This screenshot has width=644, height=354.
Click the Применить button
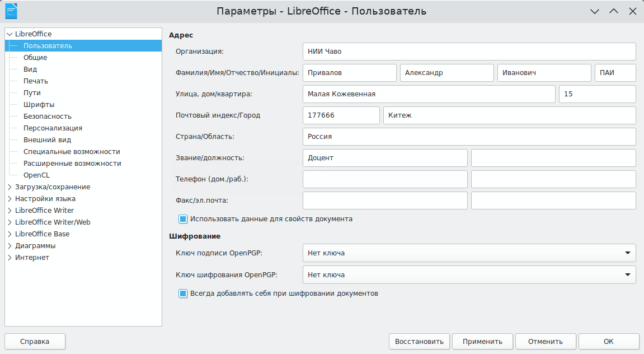pos(483,342)
